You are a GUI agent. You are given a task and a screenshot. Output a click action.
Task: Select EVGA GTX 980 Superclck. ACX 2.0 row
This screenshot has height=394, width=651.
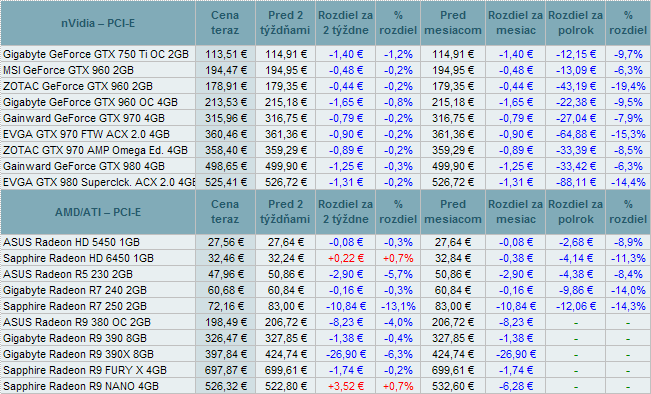[x=326, y=182]
